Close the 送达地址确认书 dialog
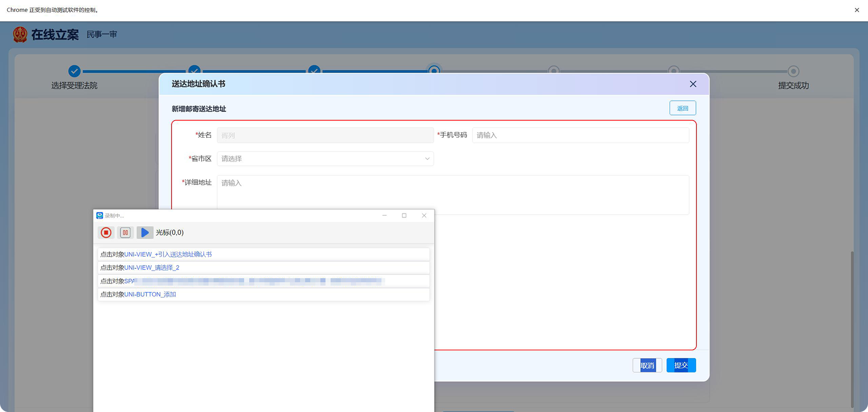 click(693, 84)
